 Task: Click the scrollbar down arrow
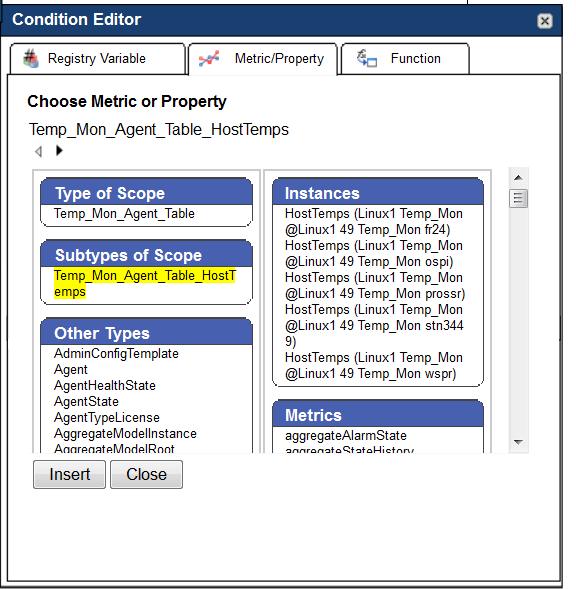click(x=519, y=442)
